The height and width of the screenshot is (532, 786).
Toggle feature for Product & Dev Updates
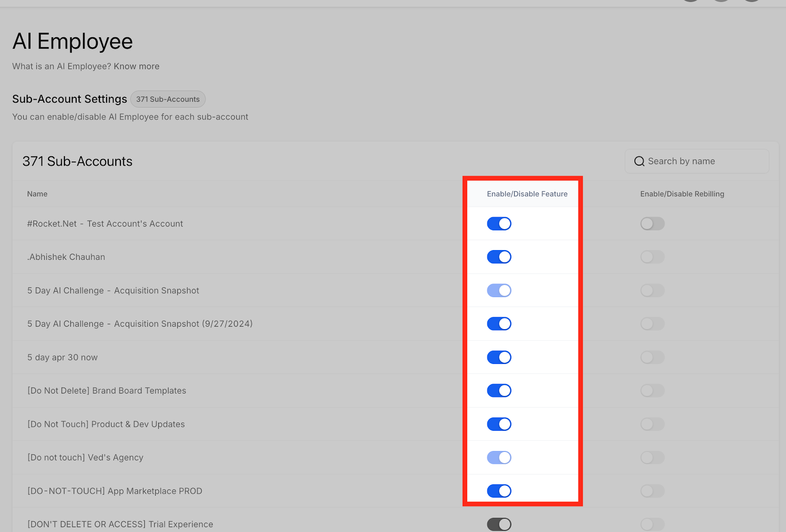(x=499, y=424)
